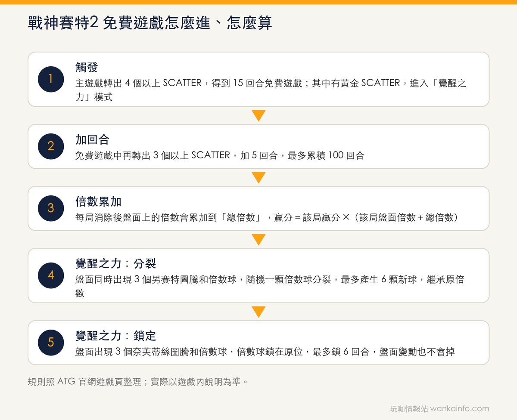This screenshot has height=420, width=517.
Task: Select the 加回合 step heading
Action: coord(92,139)
